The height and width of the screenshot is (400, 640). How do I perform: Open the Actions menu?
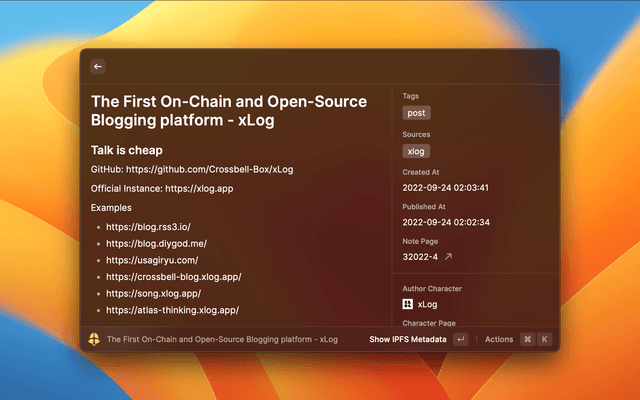click(498, 339)
